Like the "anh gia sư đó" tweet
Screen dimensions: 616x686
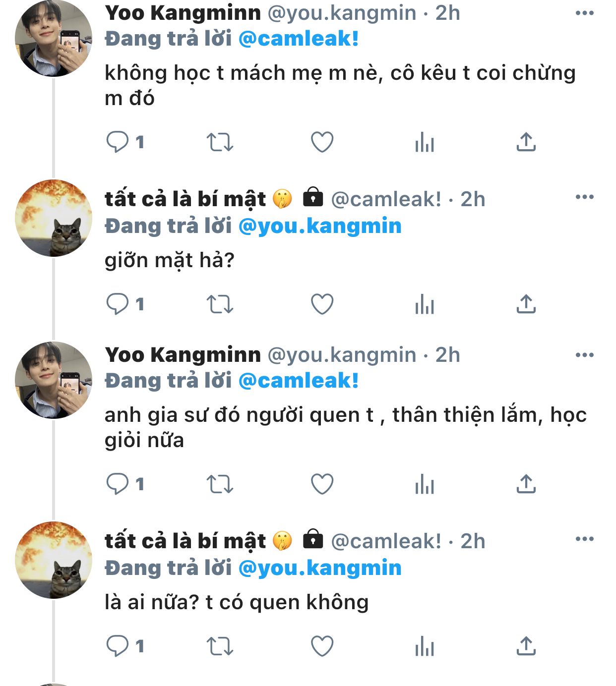pyautogui.click(x=322, y=484)
